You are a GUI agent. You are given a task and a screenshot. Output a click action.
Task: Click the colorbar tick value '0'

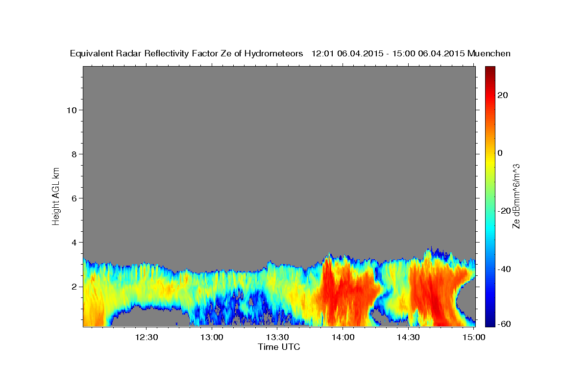(500, 153)
